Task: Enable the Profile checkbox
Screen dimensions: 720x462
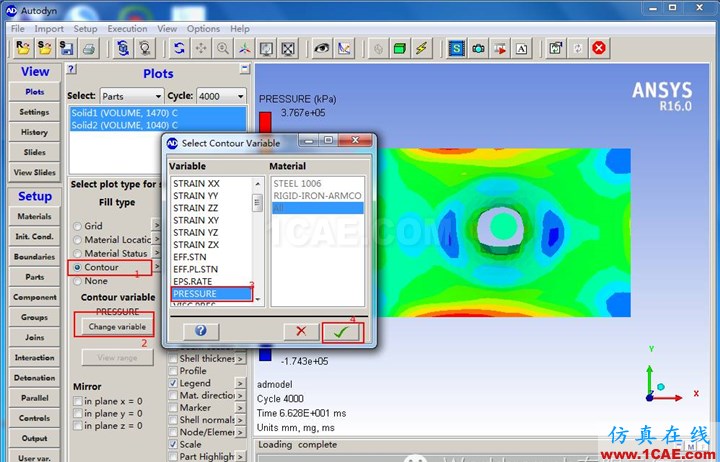Action: point(173,371)
